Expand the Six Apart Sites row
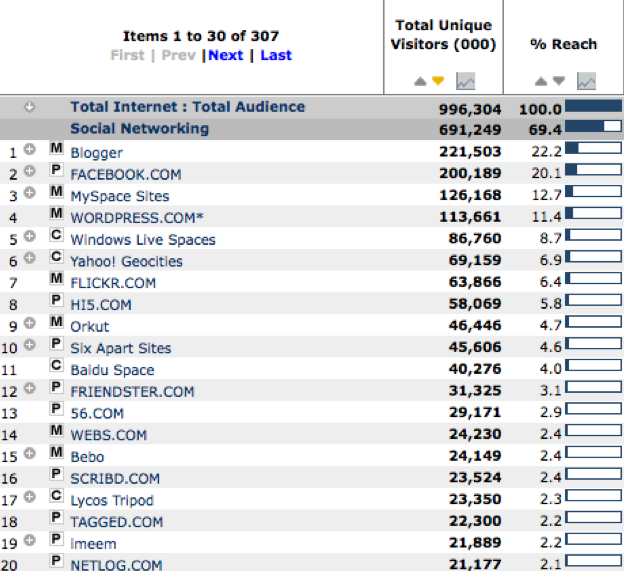The height and width of the screenshot is (571, 624). pyautogui.click(x=29, y=345)
